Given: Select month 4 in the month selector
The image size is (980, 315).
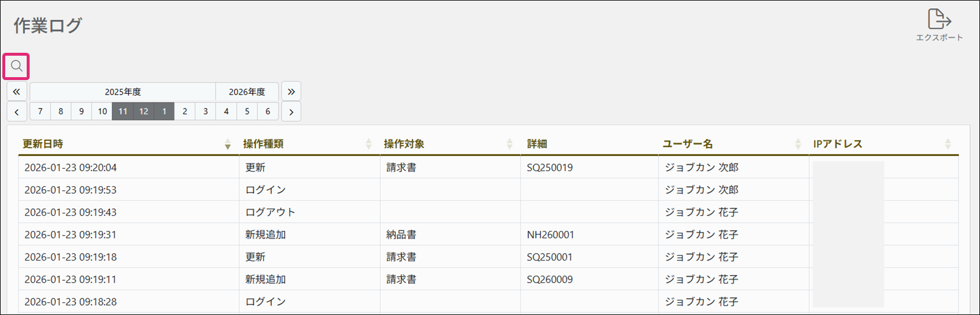Looking at the screenshot, I should 226,111.
